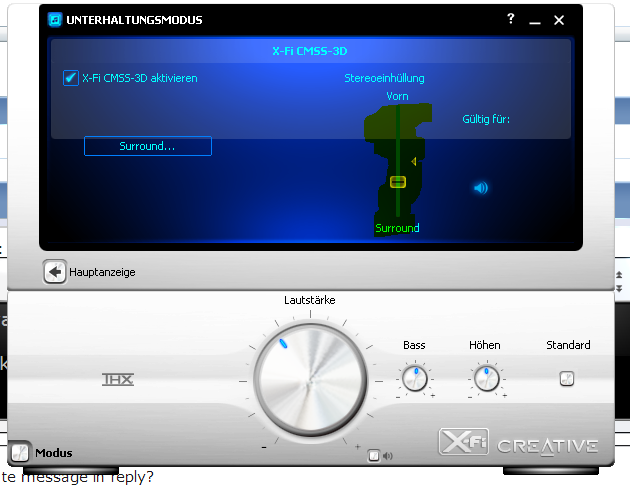Click the Creative logo
The width and height of the screenshot is (630, 486).
tap(547, 446)
